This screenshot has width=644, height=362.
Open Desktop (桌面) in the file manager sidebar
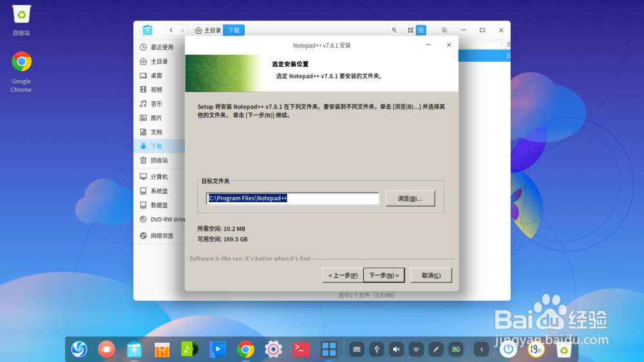(159, 75)
